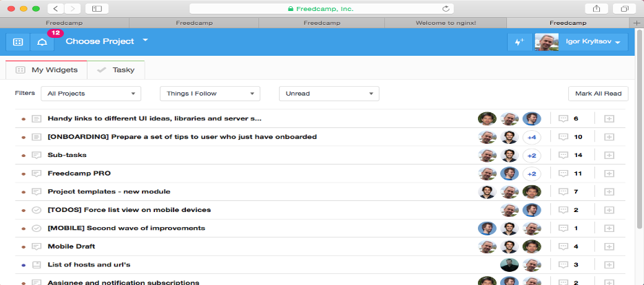Screen dimensions: 644x285
Task: Click comments icon on ONBOARDING row
Action: pyautogui.click(x=563, y=137)
